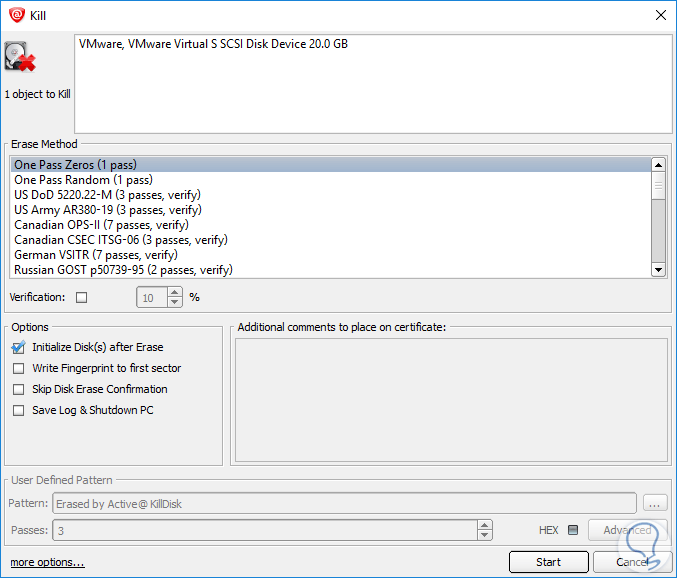Pick Russian GOST p50739-95 erase method
The height and width of the screenshot is (578, 677).
330,270
